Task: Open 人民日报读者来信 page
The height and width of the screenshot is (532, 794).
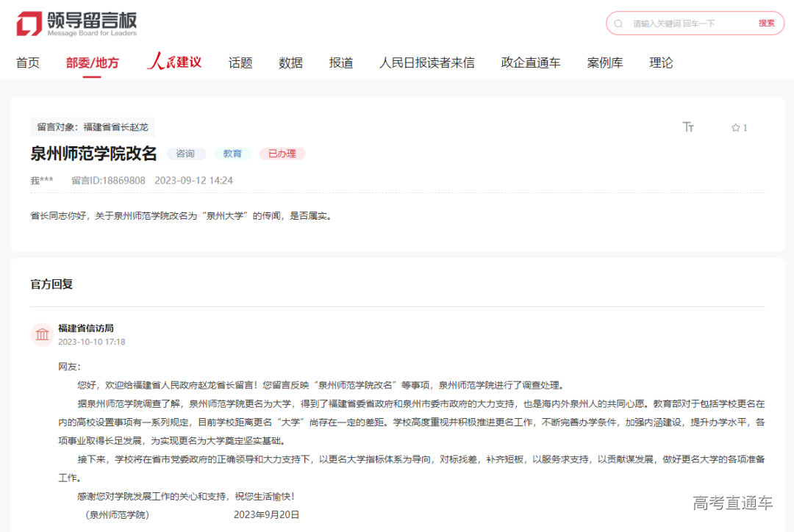Action: coord(427,63)
